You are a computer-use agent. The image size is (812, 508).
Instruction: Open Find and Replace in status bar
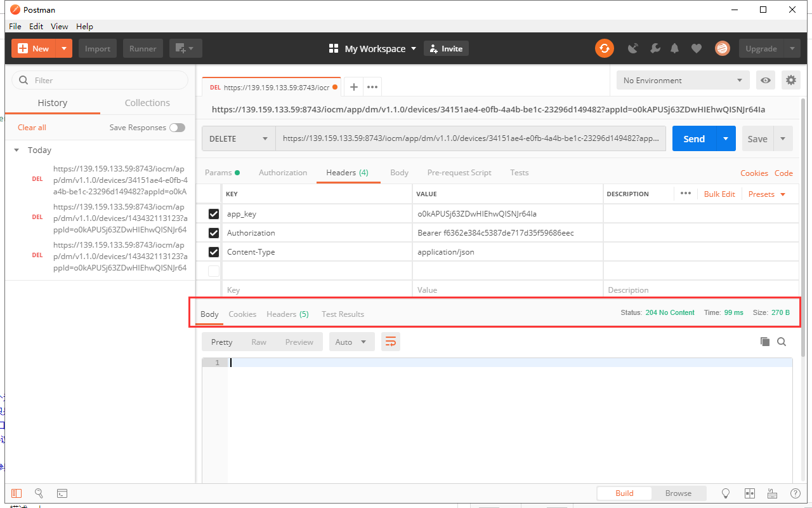pos(39,493)
